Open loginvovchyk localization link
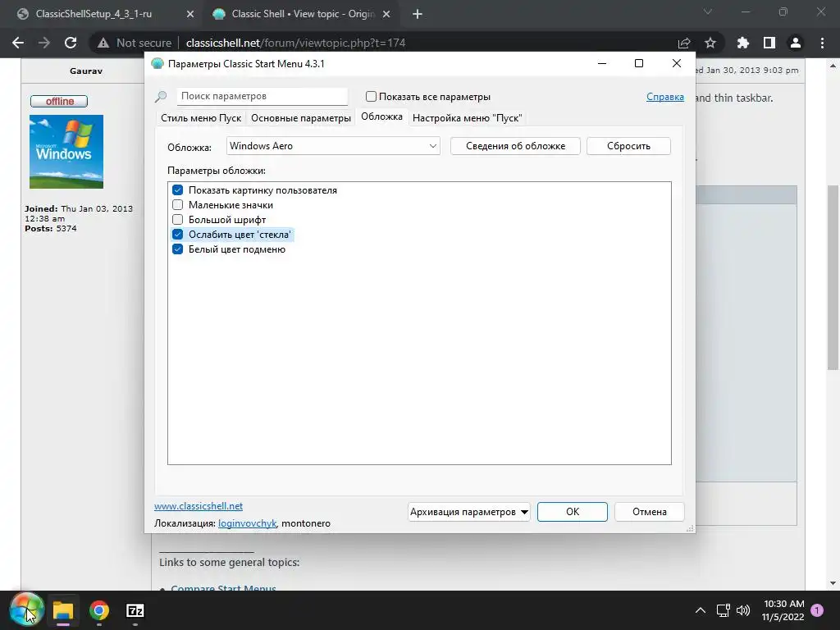Screen dimensions: 840x630 [x=247, y=523]
